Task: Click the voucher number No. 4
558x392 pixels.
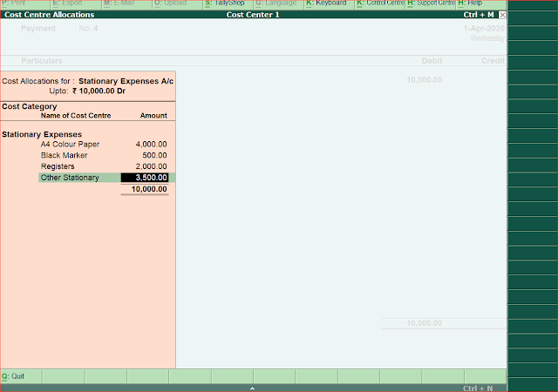Action: coord(88,29)
